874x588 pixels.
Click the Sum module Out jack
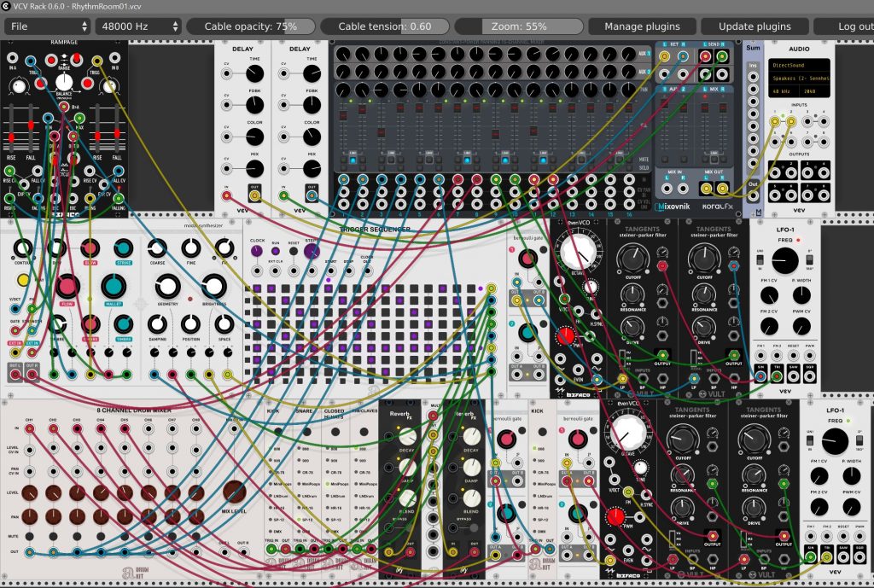753,195
